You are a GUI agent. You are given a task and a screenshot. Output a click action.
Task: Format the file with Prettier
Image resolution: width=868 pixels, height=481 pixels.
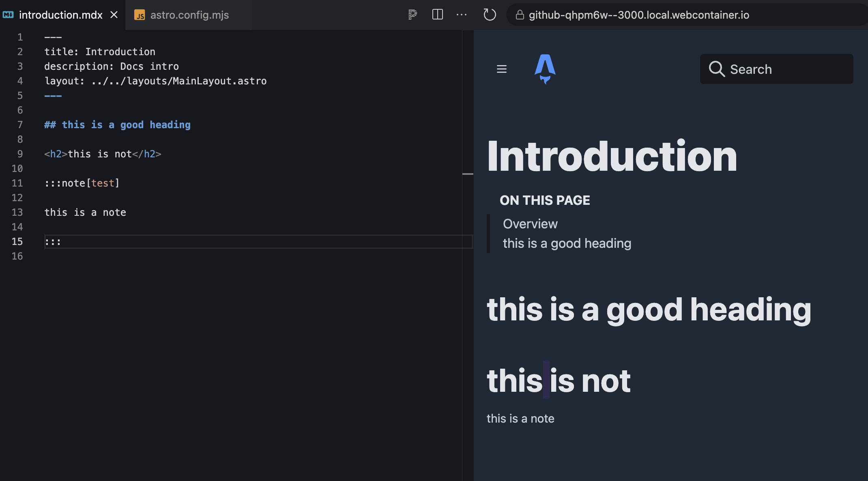(413, 15)
